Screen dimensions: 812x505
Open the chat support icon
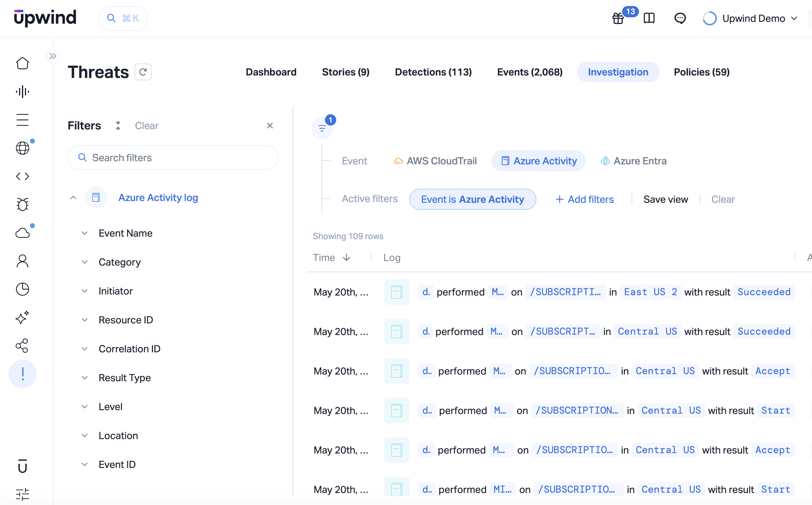(680, 18)
